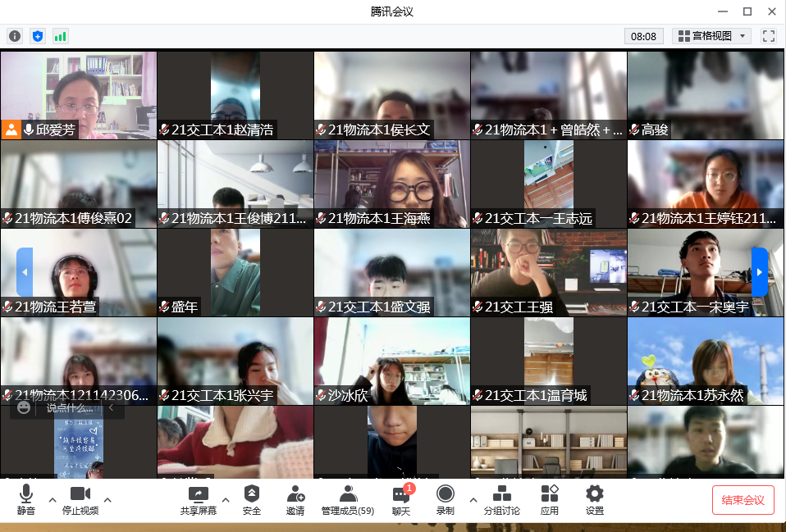Image resolution: width=786 pixels, height=532 pixels.
Task: Open the 宫格视图 layout dropdown
Action: 711,36
